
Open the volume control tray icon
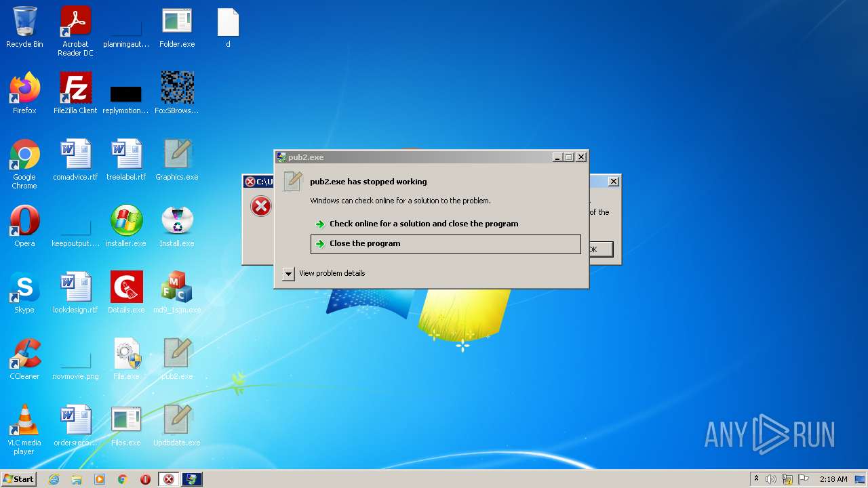(x=770, y=479)
